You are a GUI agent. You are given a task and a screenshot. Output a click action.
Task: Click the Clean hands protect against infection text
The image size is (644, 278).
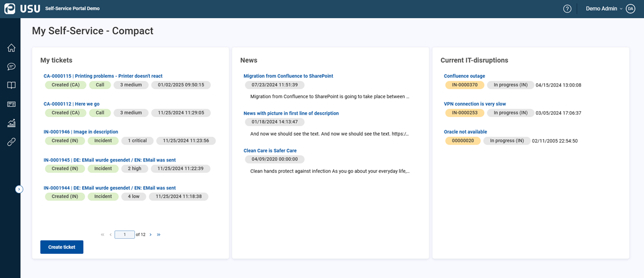pyautogui.click(x=330, y=171)
